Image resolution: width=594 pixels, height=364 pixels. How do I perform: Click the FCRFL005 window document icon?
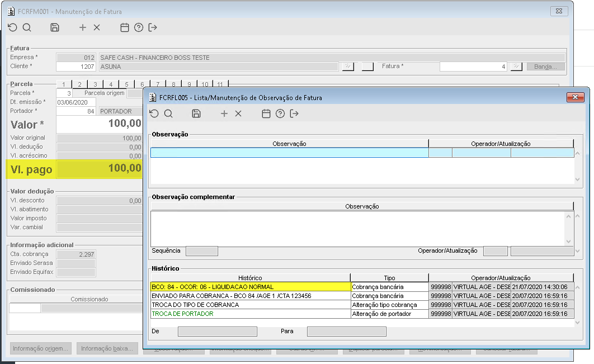153,97
